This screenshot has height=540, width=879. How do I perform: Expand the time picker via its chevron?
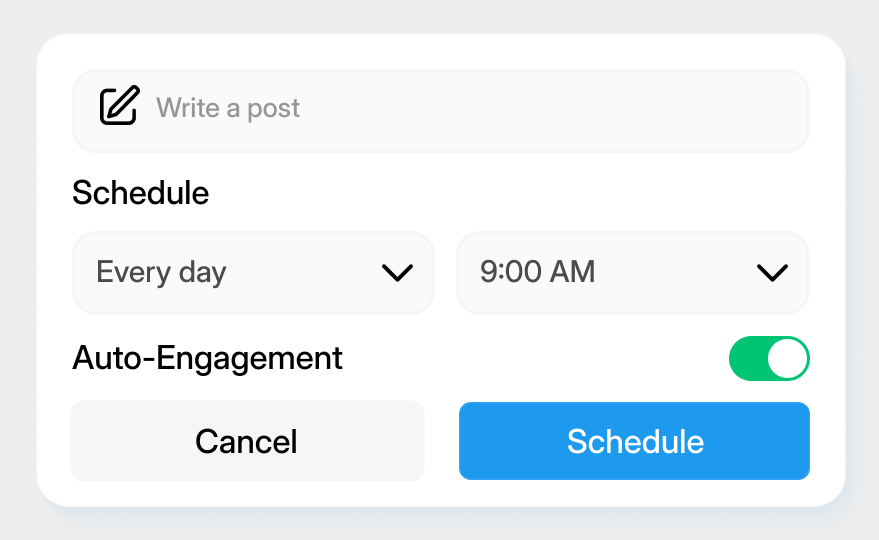coord(772,273)
